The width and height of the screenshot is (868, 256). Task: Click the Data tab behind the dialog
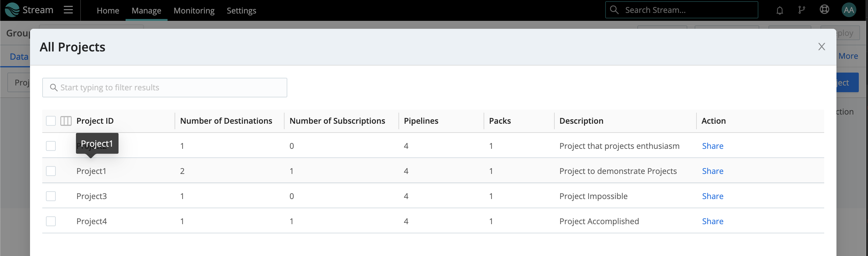pos(19,57)
